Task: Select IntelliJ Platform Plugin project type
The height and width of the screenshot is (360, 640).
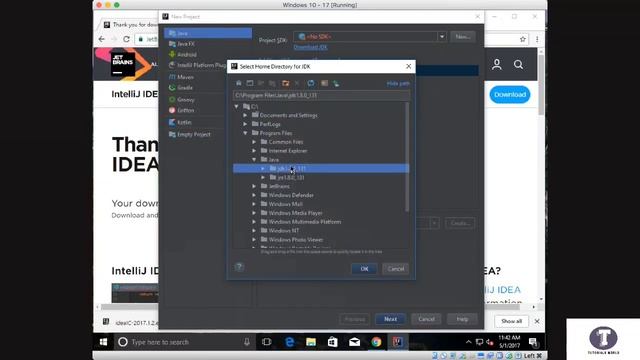Action: point(198,65)
